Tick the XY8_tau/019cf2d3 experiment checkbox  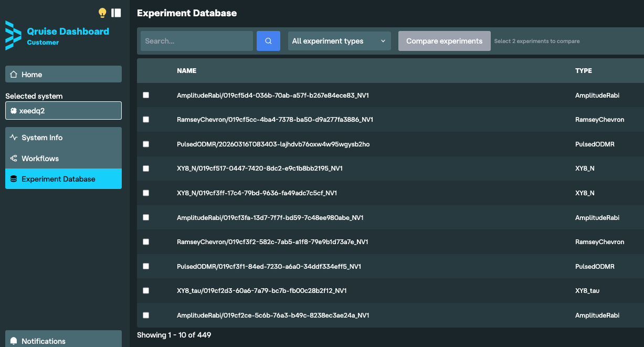146,290
